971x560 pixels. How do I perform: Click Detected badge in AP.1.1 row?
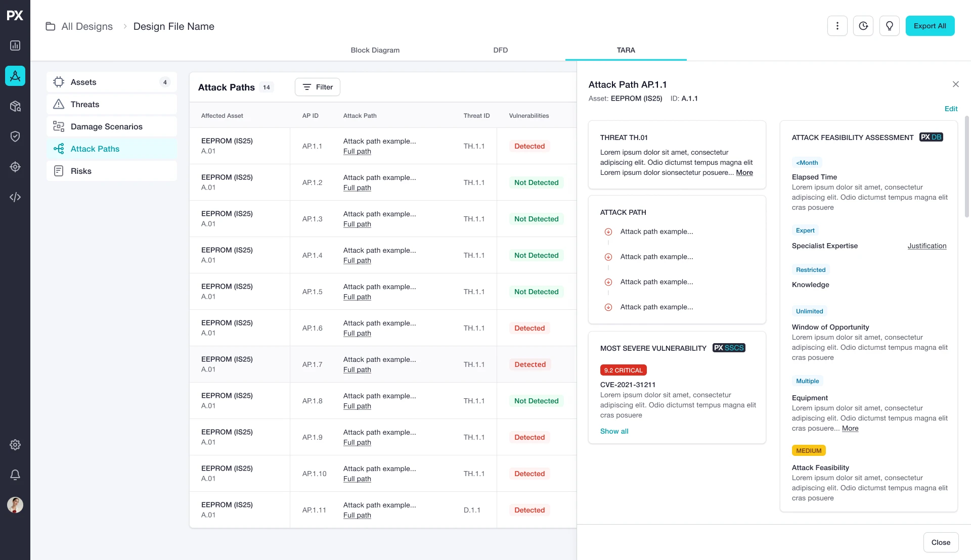(529, 146)
